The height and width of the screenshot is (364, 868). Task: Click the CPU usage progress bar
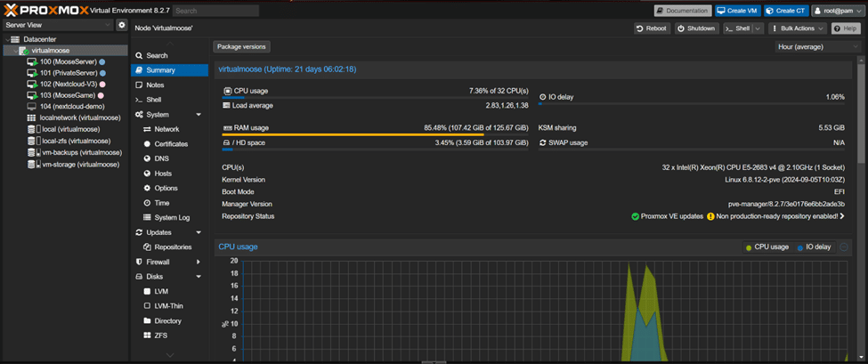click(x=375, y=97)
